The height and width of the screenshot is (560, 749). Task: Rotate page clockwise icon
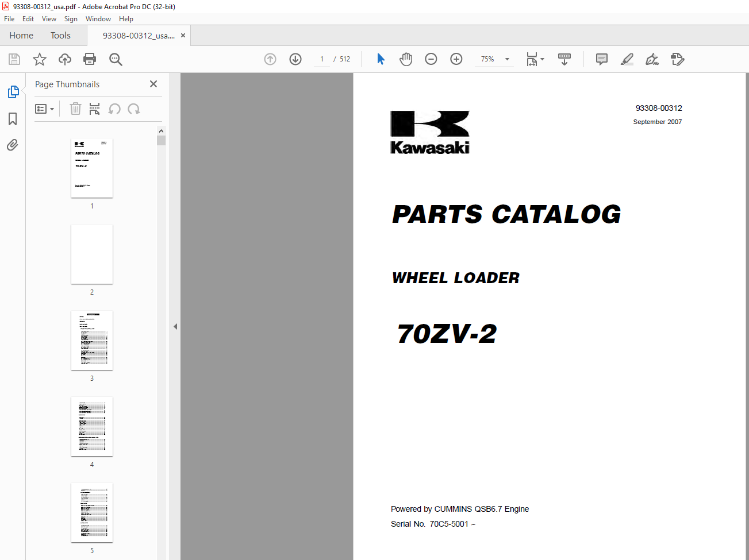134,109
